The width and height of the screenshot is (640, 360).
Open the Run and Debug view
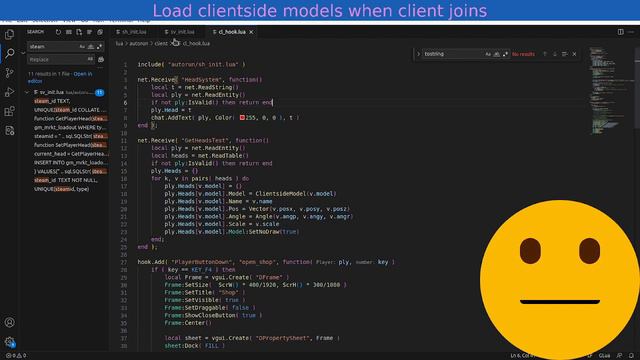tap(9, 92)
